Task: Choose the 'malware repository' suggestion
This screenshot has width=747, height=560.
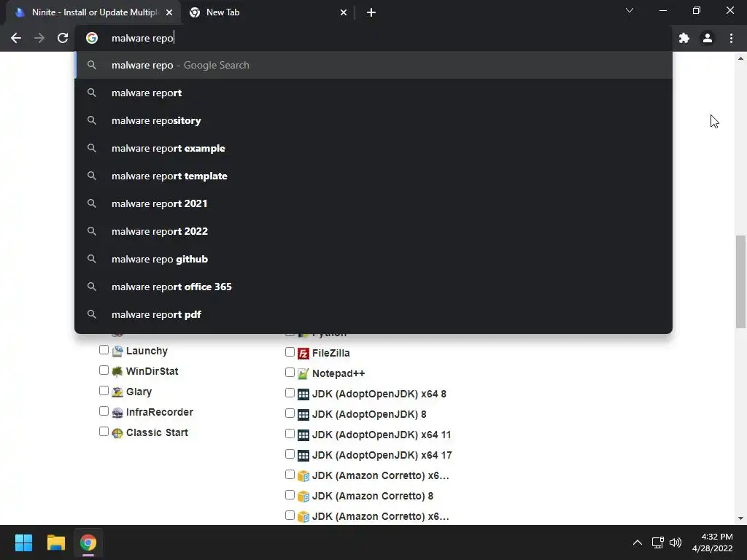Action: [373, 120]
